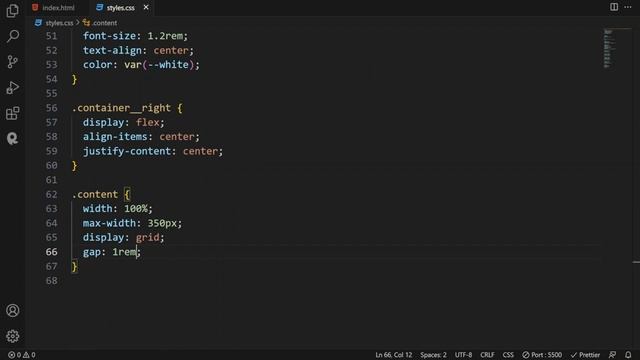
Task: Change language mode CSS
Action: tap(508, 355)
